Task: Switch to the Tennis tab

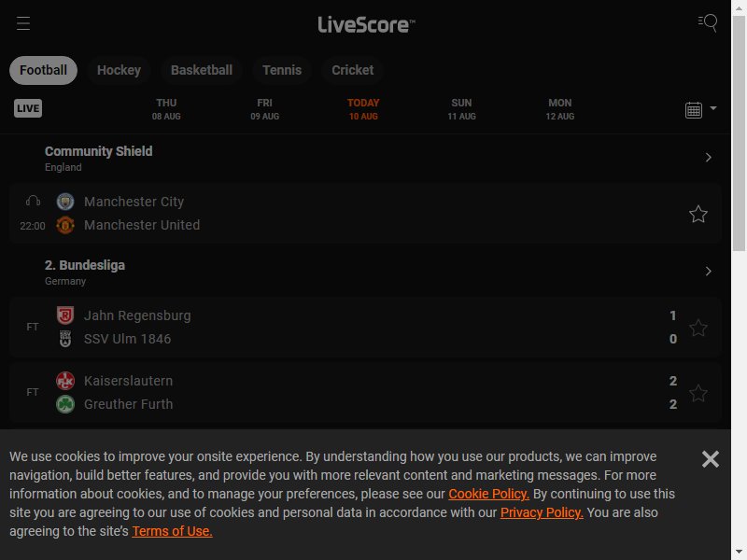Action: pyautogui.click(x=282, y=71)
